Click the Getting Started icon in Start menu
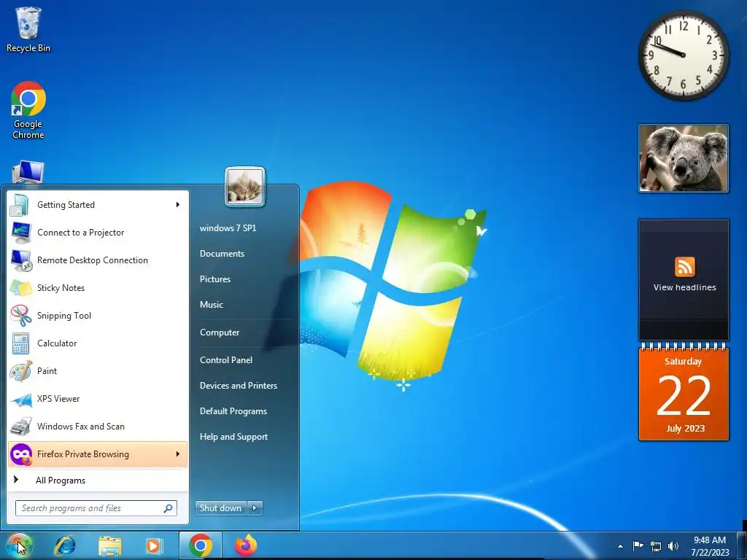The image size is (747, 560). coord(20,205)
